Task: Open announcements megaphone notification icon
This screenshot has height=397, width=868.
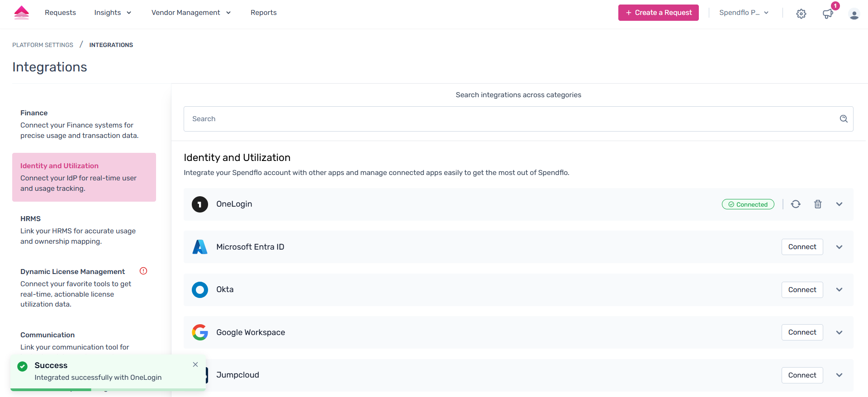Action: [x=828, y=14]
